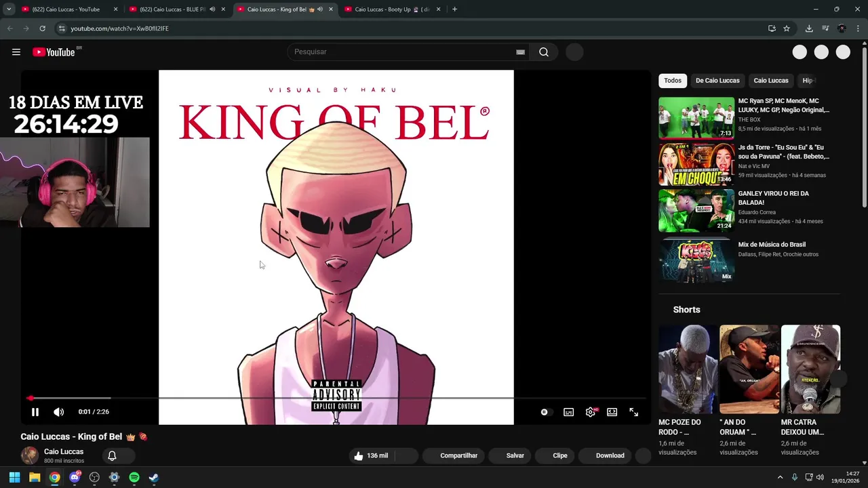Open Chrome downloads
Viewport: 868px width, 488px height.
click(809, 28)
